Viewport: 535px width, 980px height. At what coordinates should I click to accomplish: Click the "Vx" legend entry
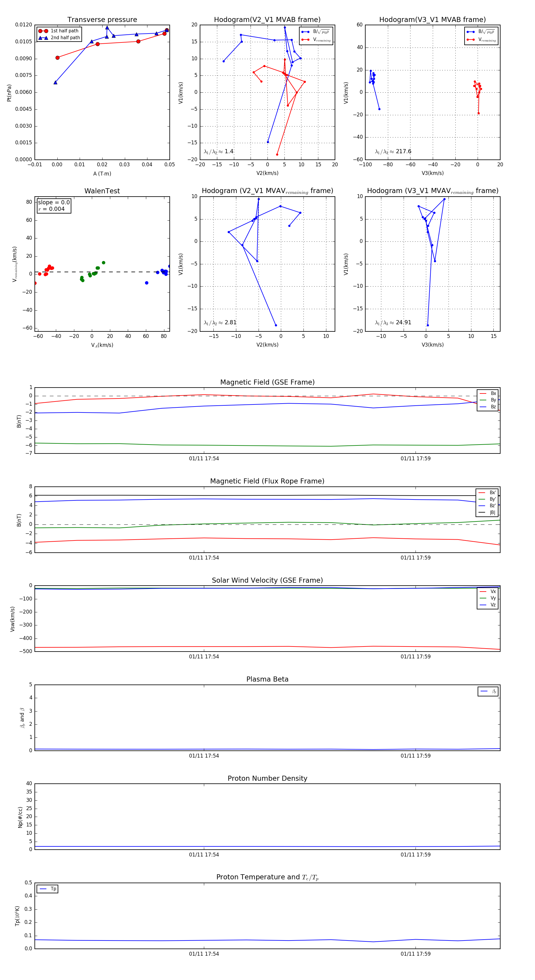coord(488,592)
